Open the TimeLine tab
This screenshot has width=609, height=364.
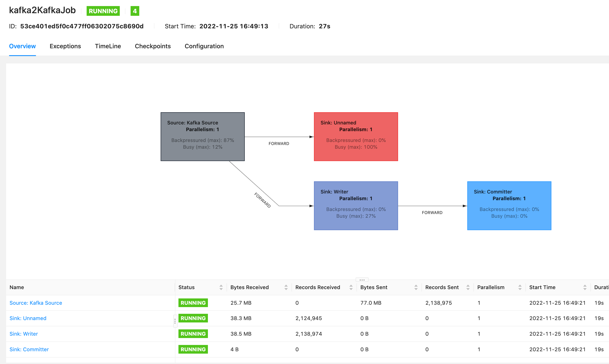click(x=108, y=46)
